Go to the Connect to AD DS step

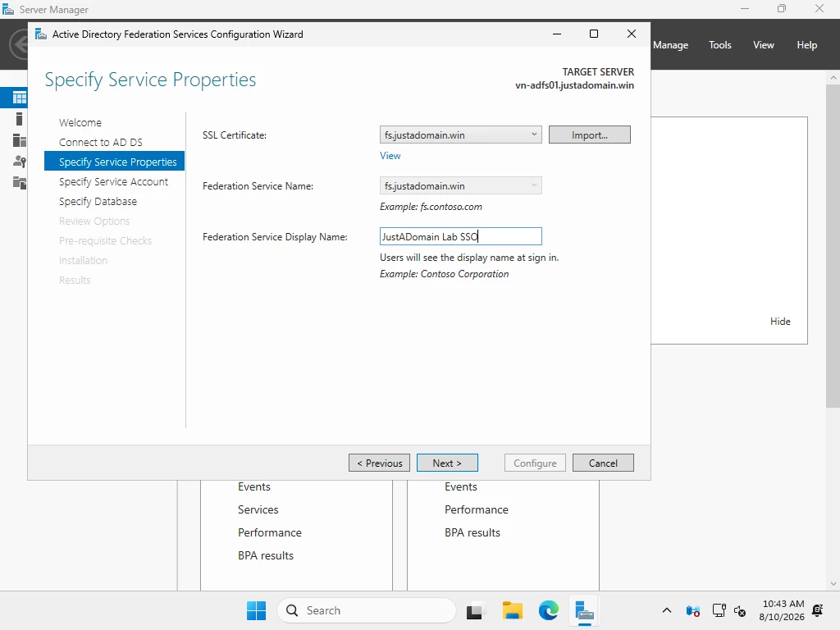[x=101, y=143]
